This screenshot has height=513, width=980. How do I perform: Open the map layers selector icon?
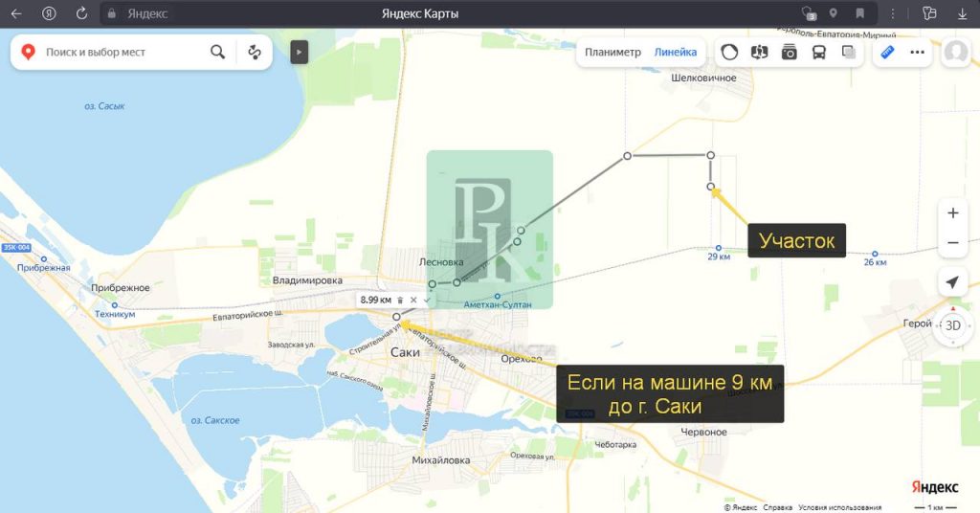(x=848, y=52)
